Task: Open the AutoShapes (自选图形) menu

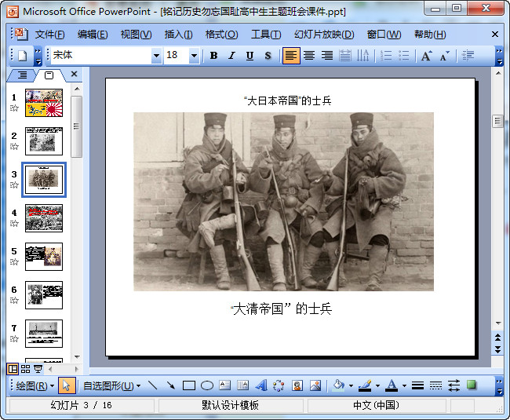Action: click(x=111, y=385)
